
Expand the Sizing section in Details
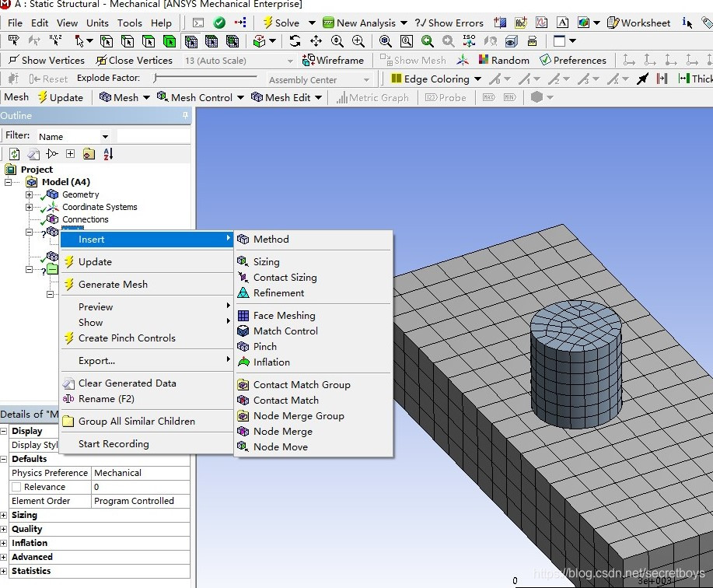pos(4,515)
